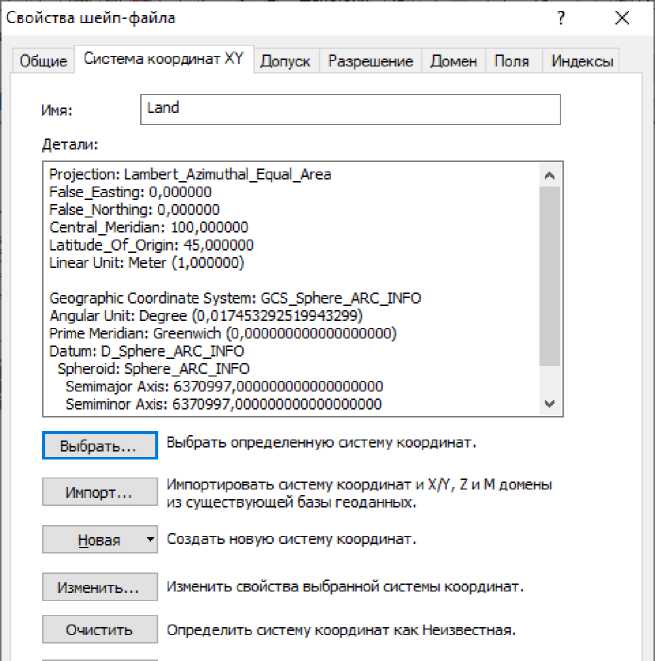
Task: Open the Допуск tab
Action: tap(285, 61)
